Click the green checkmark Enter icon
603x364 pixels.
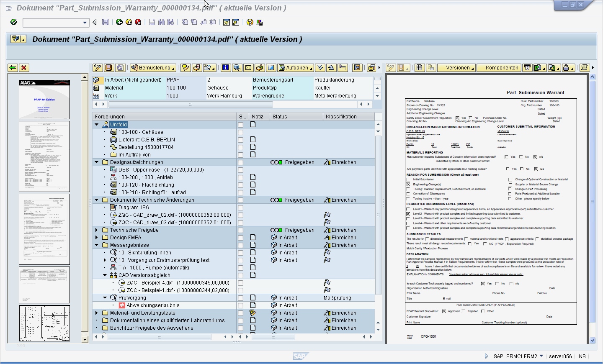[13, 22]
